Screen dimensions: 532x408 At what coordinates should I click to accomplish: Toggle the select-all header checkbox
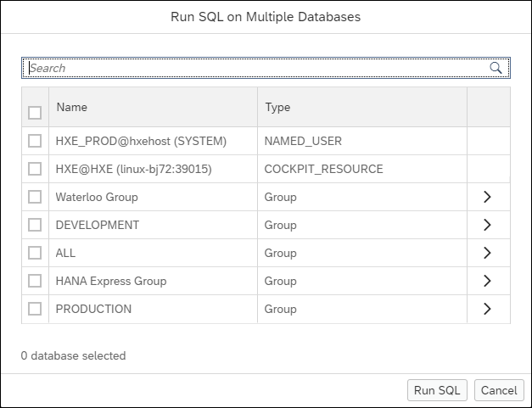(35, 113)
